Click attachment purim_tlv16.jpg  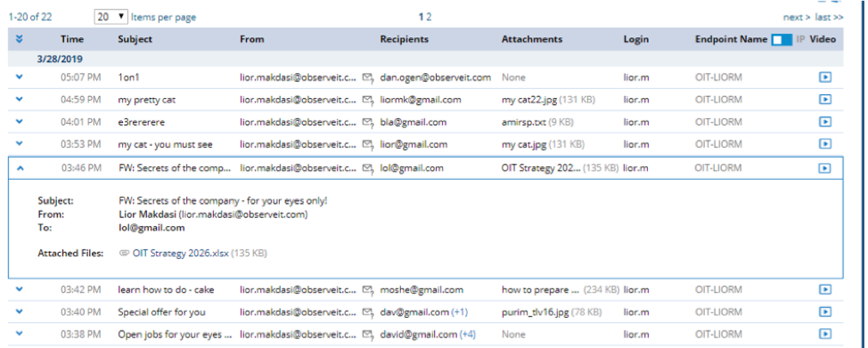pyautogui.click(x=536, y=312)
